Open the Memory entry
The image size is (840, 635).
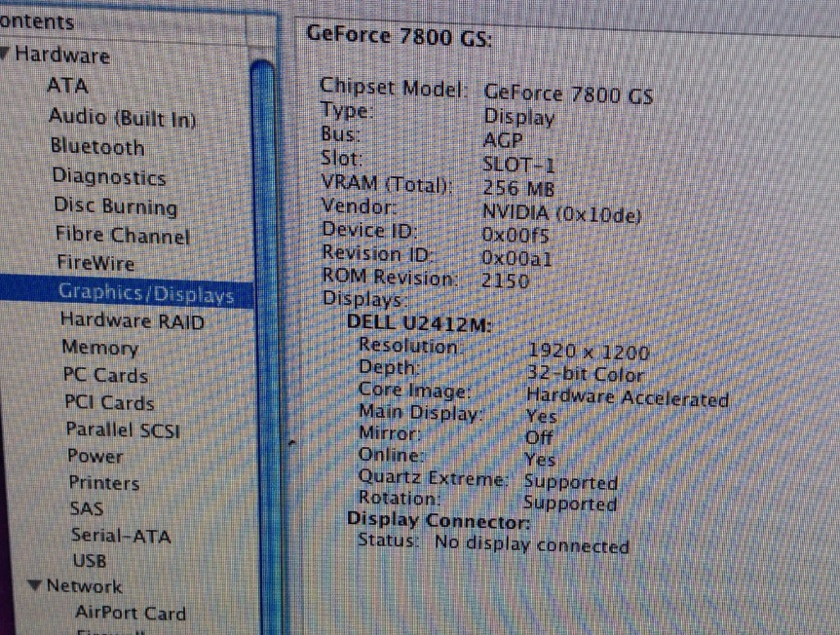coord(100,348)
